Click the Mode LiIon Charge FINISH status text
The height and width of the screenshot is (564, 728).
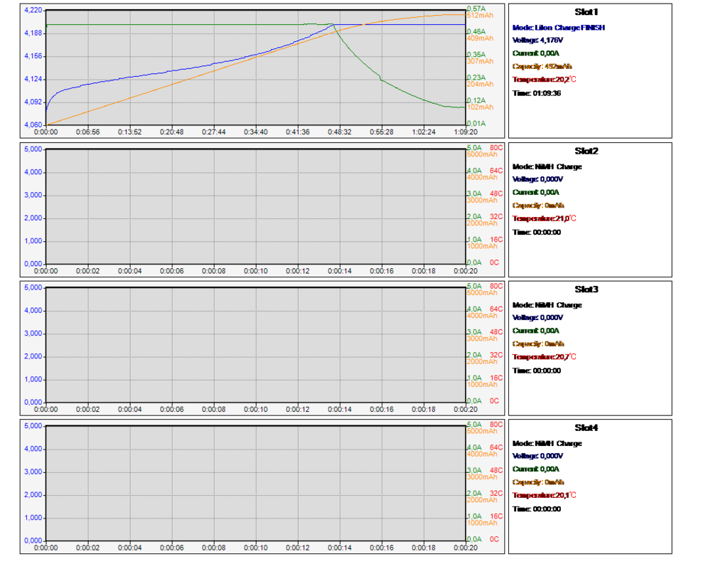(x=558, y=28)
